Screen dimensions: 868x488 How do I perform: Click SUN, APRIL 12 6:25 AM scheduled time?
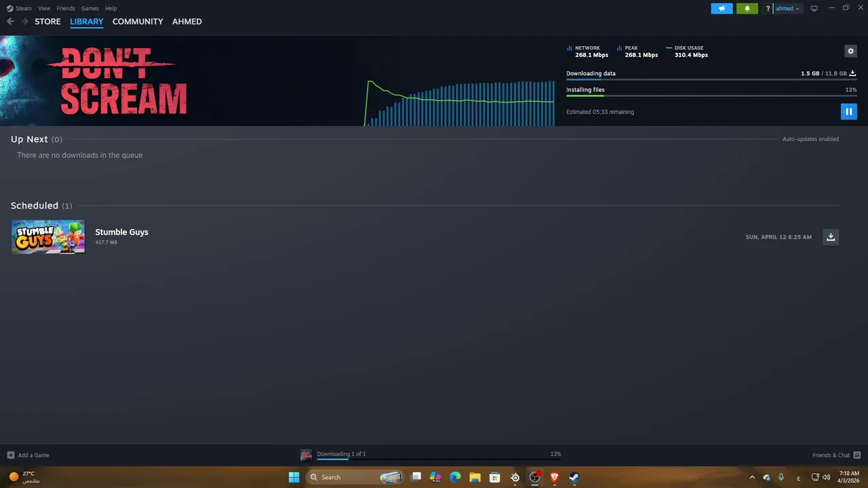pyautogui.click(x=778, y=237)
